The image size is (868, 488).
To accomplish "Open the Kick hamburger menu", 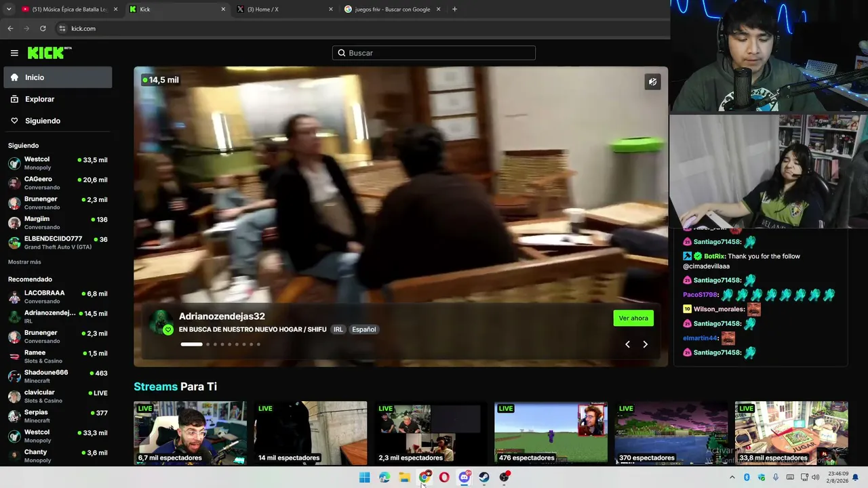I will (x=14, y=53).
